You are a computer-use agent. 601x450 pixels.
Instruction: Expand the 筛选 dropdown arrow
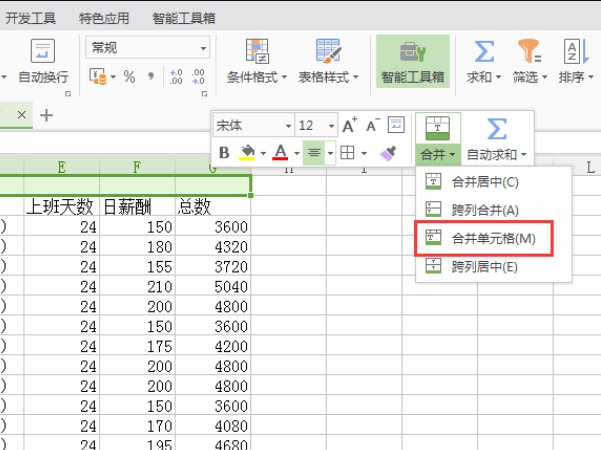[x=544, y=77]
